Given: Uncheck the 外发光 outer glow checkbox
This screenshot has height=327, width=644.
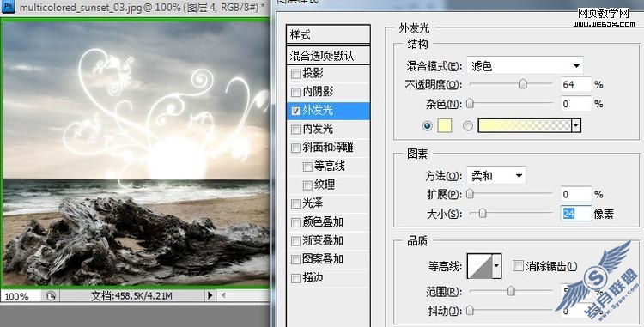Looking at the screenshot, I should (295, 111).
